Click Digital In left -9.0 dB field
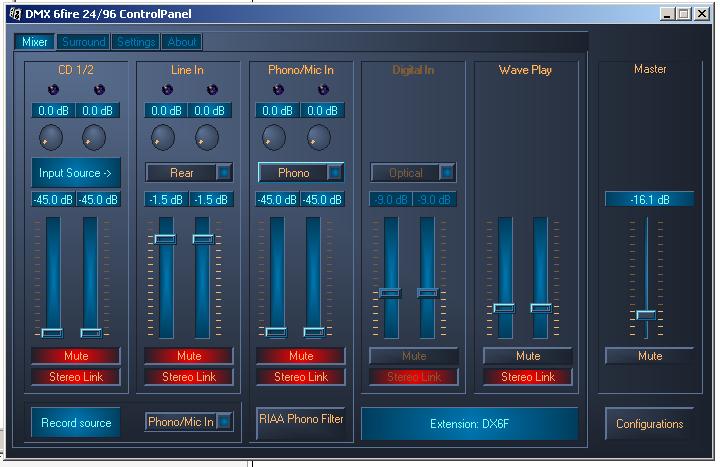The width and height of the screenshot is (720, 467). [391, 199]
